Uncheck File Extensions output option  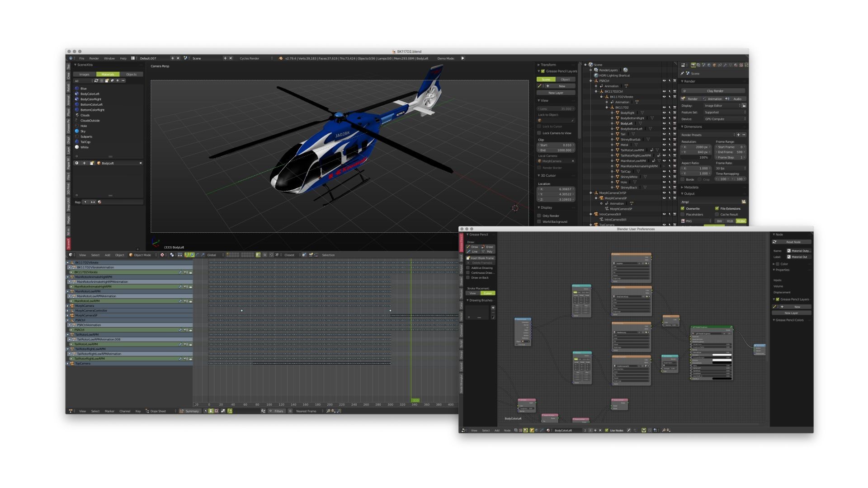717,209
